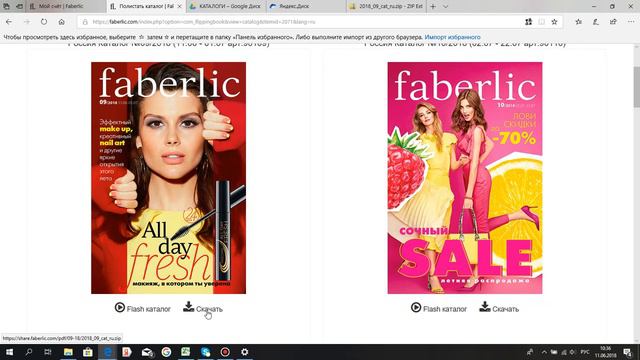Click play icon beside catalog 09 Flash link

120,307
